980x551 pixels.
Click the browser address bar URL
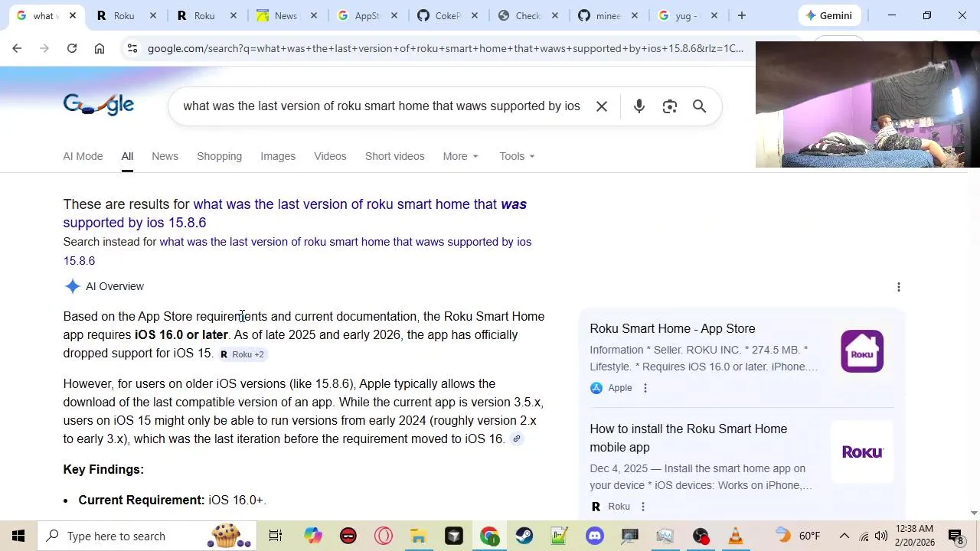444,48
